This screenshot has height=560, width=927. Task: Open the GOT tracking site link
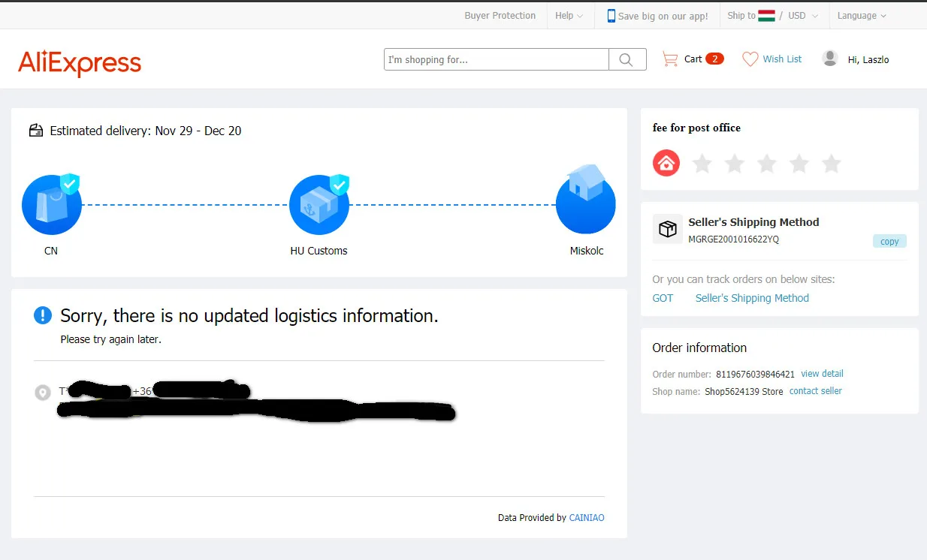pyautogui.click(x=663, y=298)
